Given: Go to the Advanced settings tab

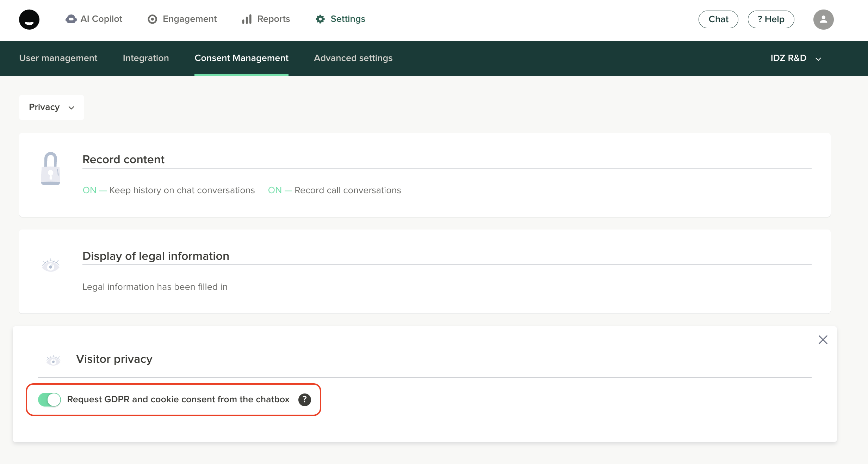Looking at the screenshot, I should point(353,58).
